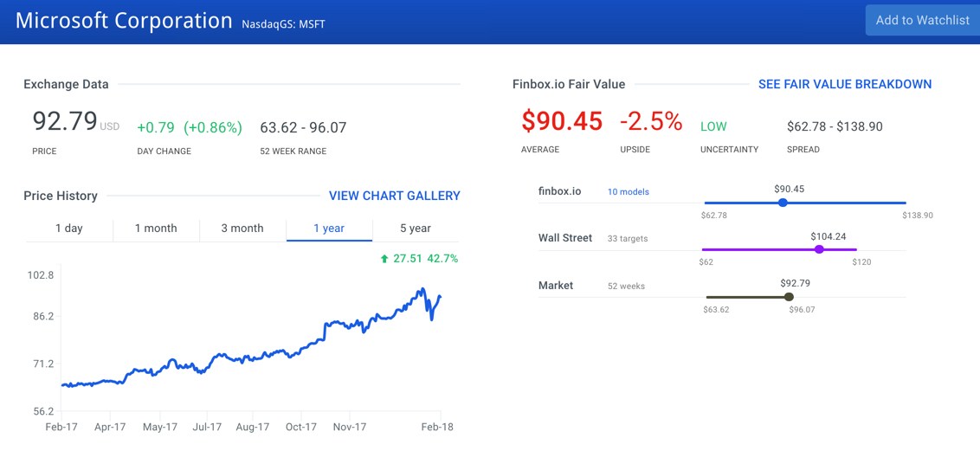
Task: Select the 1 month price history tab
Action: click(156, 229)
